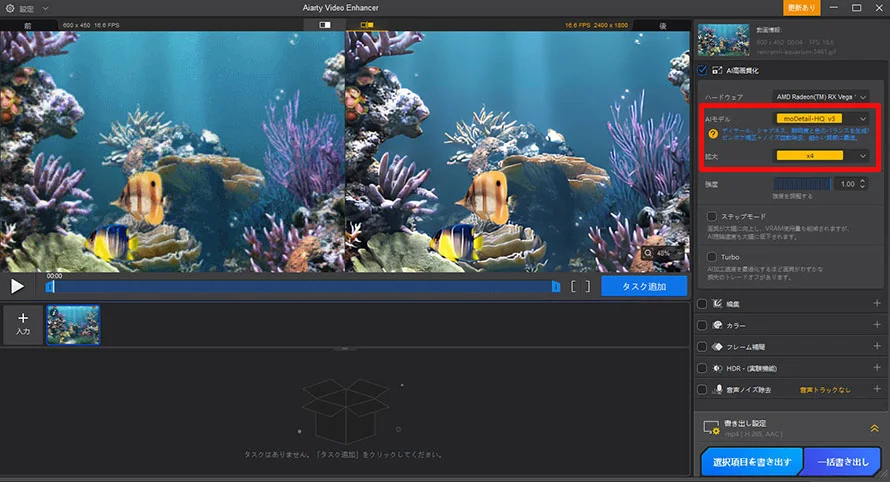Expand the HDR section with plus

coord(876,367)
